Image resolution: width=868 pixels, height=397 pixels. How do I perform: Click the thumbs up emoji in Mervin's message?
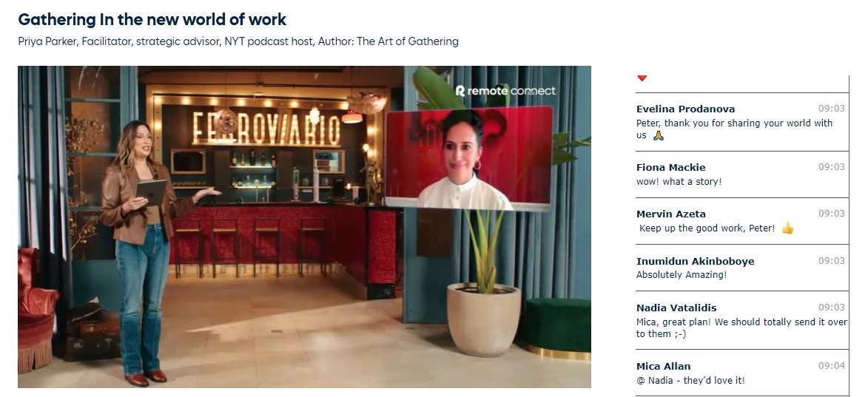pos(787,228)
